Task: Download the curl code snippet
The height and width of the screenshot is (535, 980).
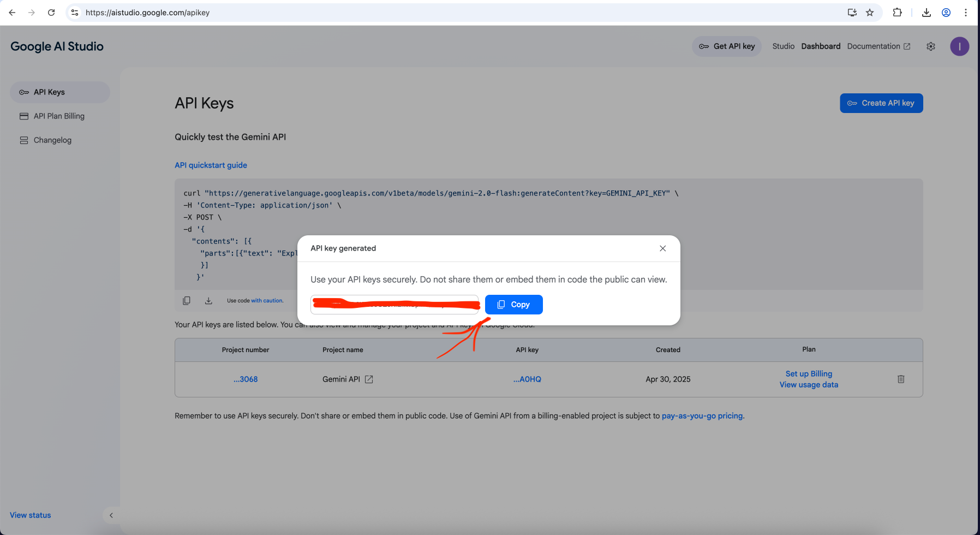Action: tap(208, 301)
